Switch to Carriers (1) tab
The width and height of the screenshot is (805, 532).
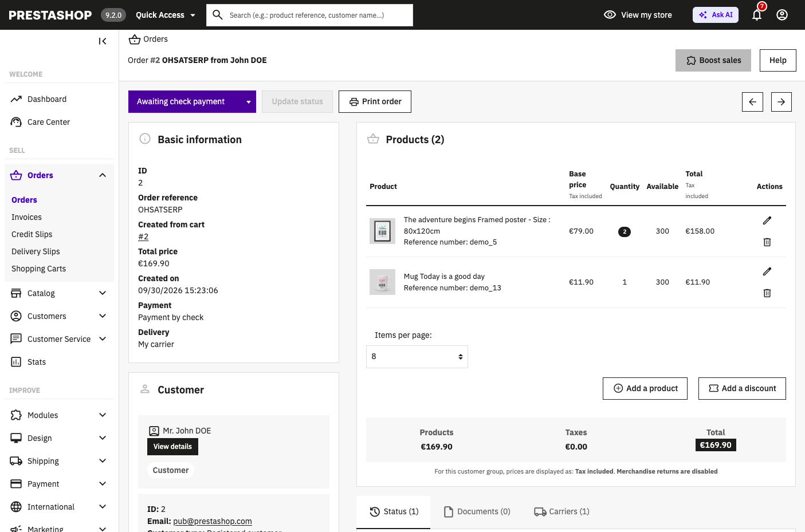(561, 512)
